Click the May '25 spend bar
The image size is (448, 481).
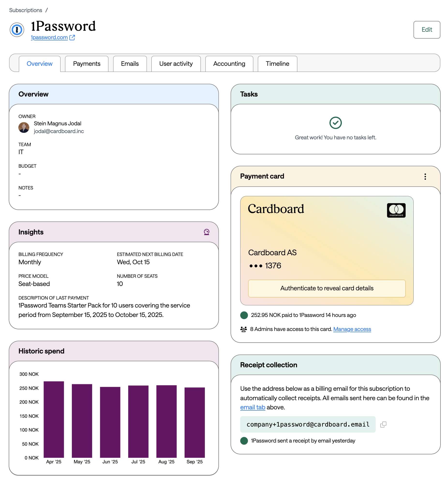82,421
